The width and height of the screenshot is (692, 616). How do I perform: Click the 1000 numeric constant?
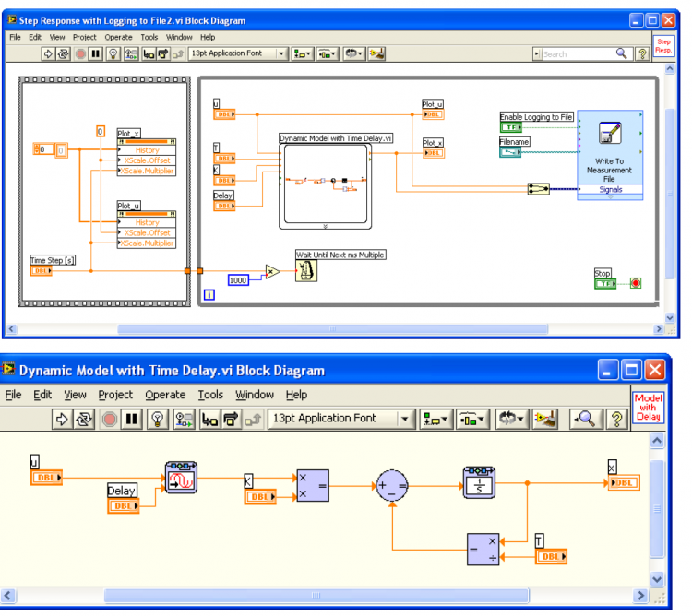(238, 280)
